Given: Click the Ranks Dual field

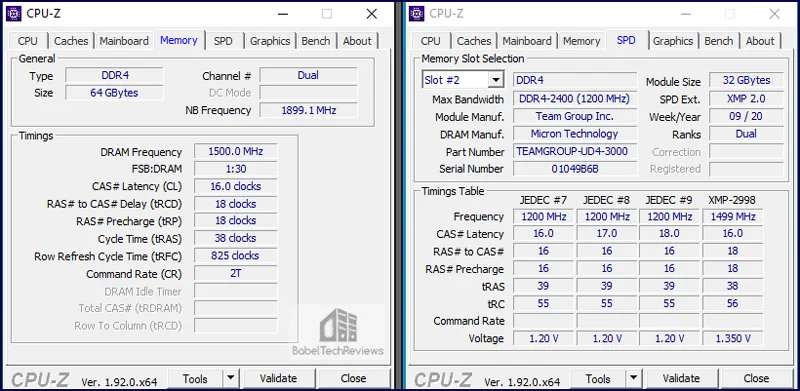Looking at the screenshot, I should point(746,134).
